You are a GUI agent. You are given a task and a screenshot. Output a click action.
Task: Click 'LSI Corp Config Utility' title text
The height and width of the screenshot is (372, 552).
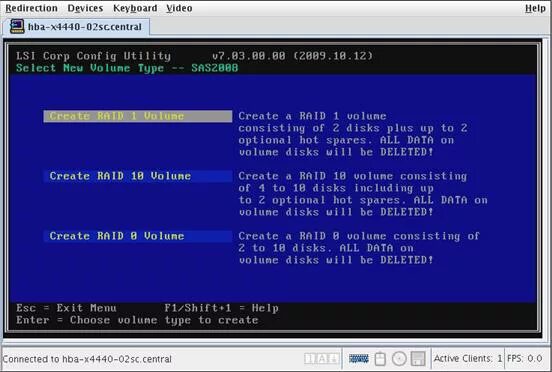point(93,56)
